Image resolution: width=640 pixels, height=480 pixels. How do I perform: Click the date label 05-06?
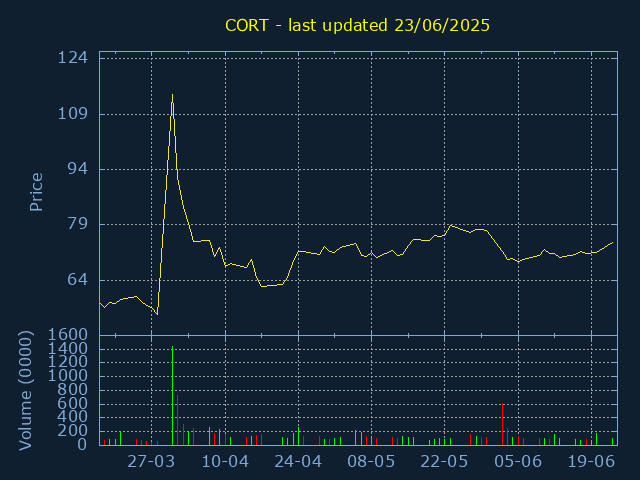coord(518,462)
